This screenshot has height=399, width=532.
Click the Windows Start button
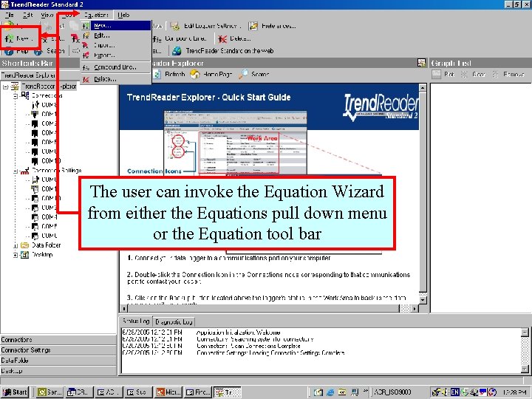[15, 392]
